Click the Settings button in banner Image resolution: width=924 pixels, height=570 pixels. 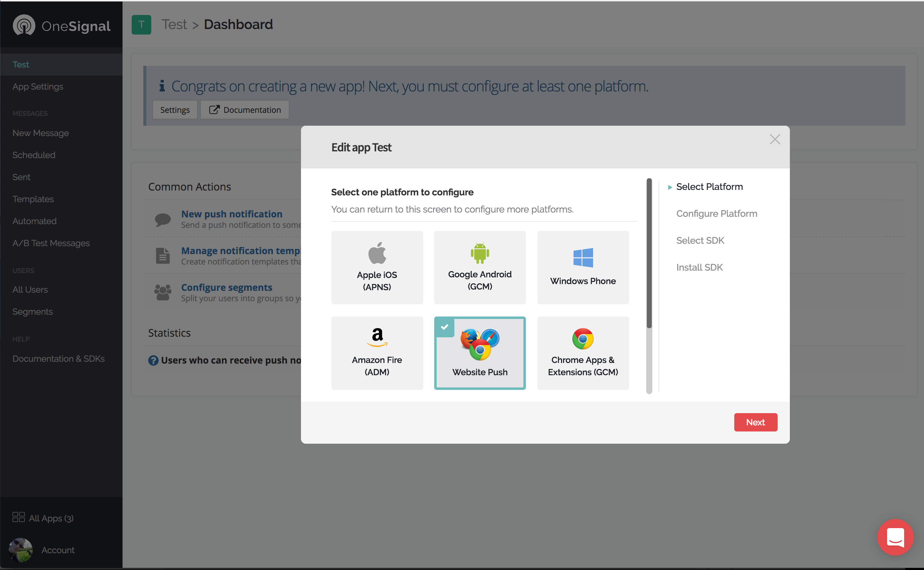click(x=175, y=110)
